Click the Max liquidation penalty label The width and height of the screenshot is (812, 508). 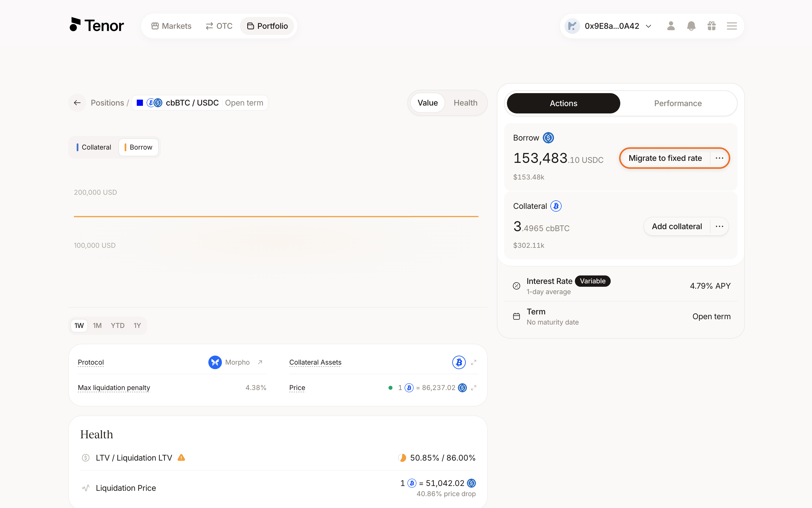click(x=114, y=388)
